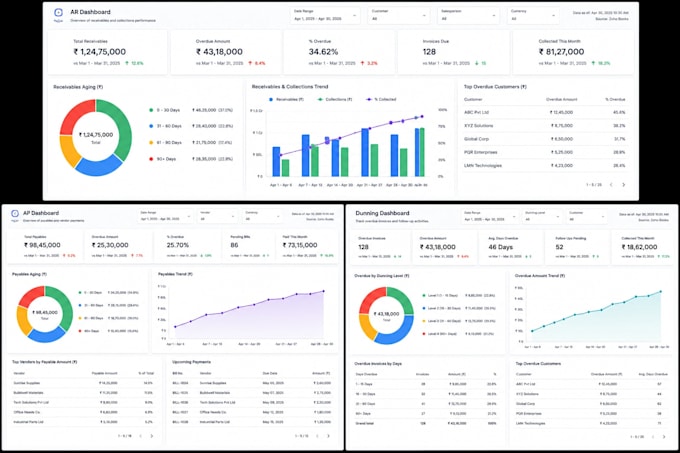Viewport: 680px width, 453px height.
Task: Go to next page of Top Overdue Customers in AR Dashboard
Action: tap(624, 185)
